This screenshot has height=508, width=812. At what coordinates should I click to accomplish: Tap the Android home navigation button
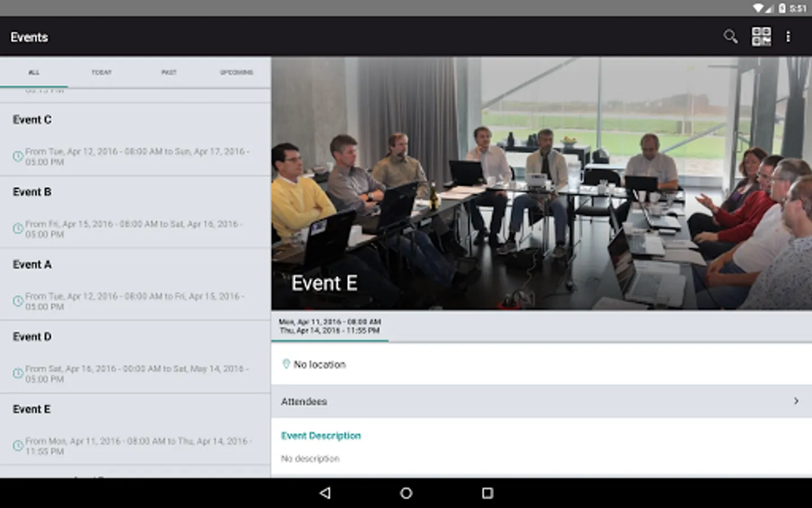pyautogui.click(x=406, y=493)
